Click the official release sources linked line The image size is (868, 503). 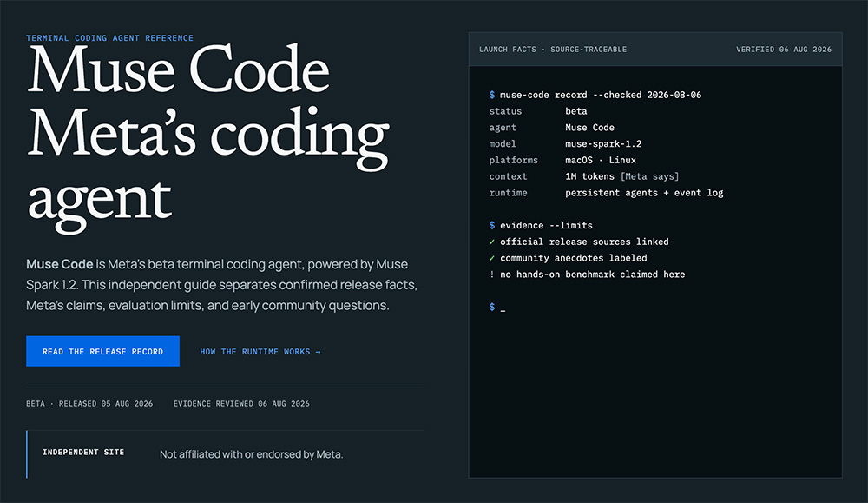pyautogui.click(x=579, y=242)
